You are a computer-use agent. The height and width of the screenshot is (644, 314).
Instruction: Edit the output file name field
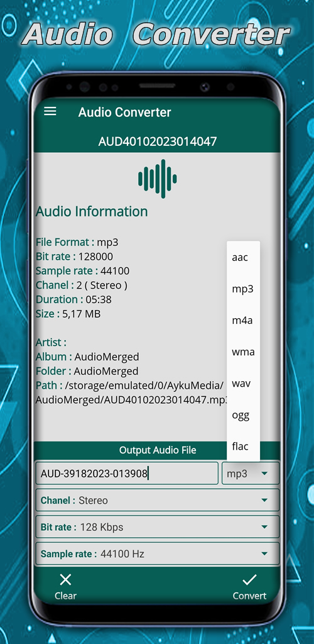127,474
